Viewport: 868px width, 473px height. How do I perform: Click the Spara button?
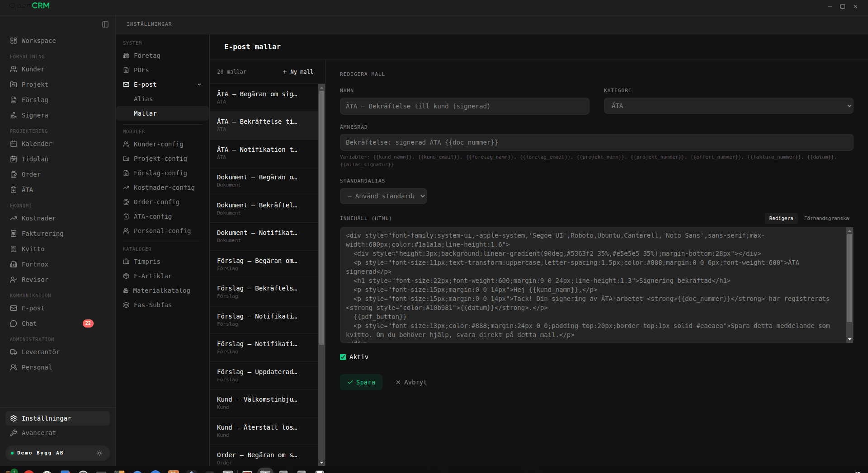pyautogui.click(x=361, y=382)
